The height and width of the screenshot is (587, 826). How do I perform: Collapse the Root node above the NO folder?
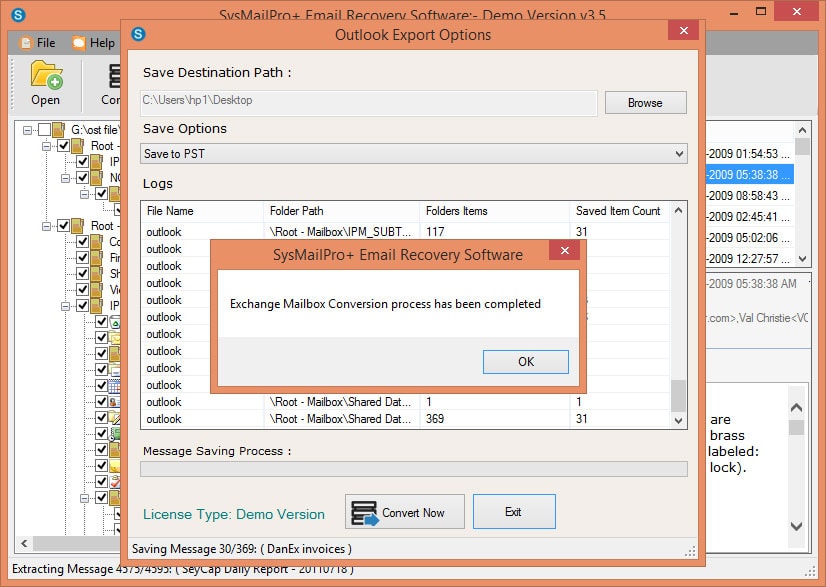tap(46, 146)
